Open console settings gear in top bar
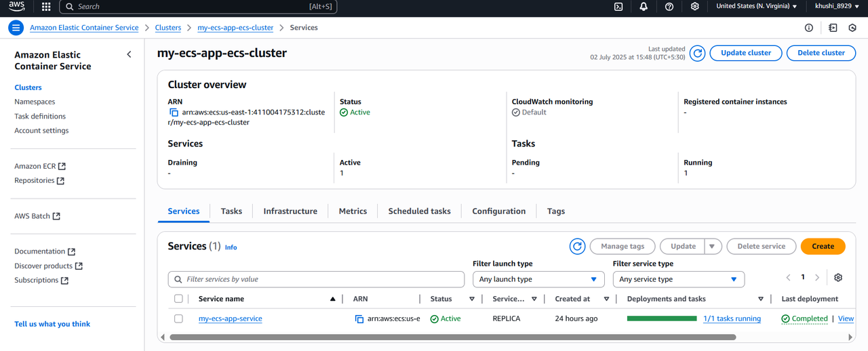Image resolution: width=868 pixels, height=351 pixels. [695, 7]
